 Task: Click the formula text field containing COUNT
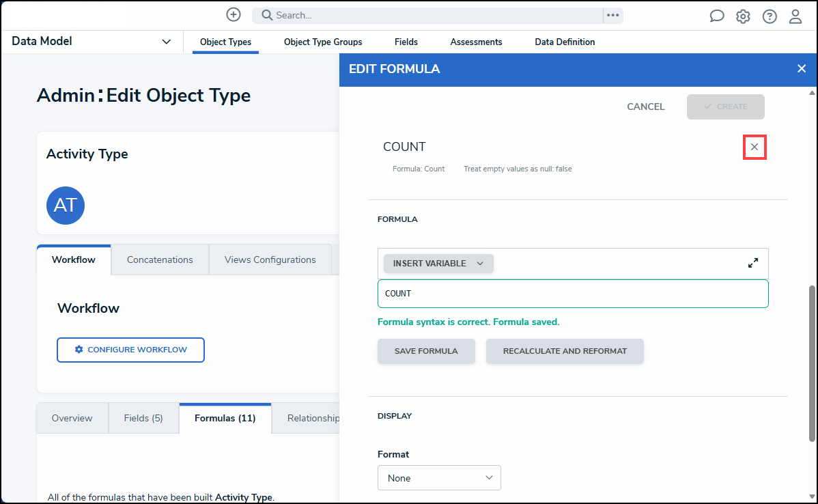click(x=573, y=294)
